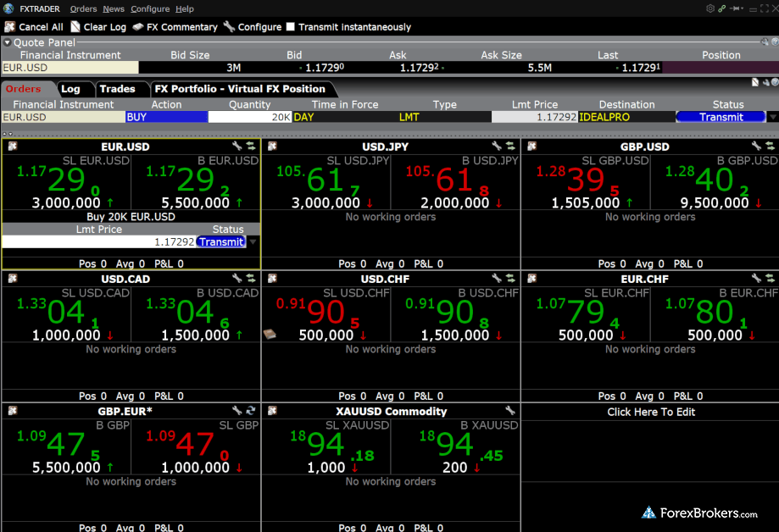Click Transmit in the Orders table row
779x532 pixels.
(x=721, y=117)
